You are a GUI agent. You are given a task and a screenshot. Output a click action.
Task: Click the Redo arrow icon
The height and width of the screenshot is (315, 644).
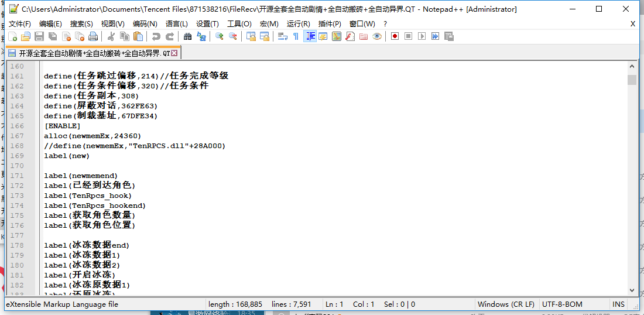(169, 36)
